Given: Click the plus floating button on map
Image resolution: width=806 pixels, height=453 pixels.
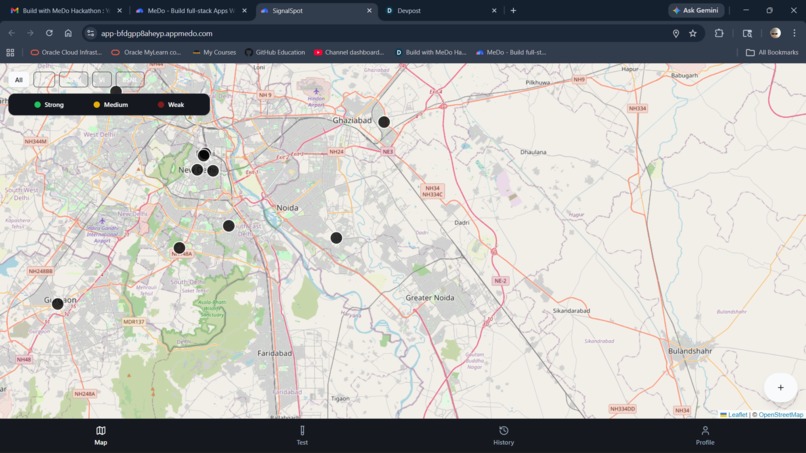Looking at the screenshot, I should 780,388.
